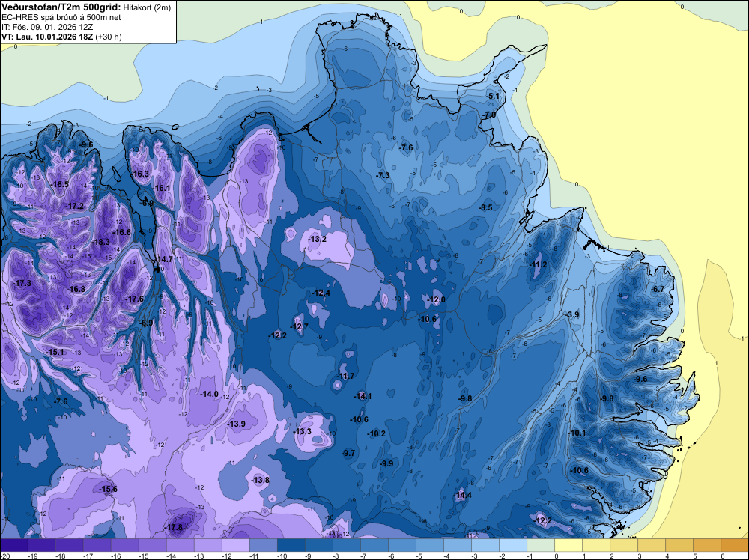Click the temperature value -17.8
Image resolution: width=749 pixels, height=560 pixels.
pos(174,528)
